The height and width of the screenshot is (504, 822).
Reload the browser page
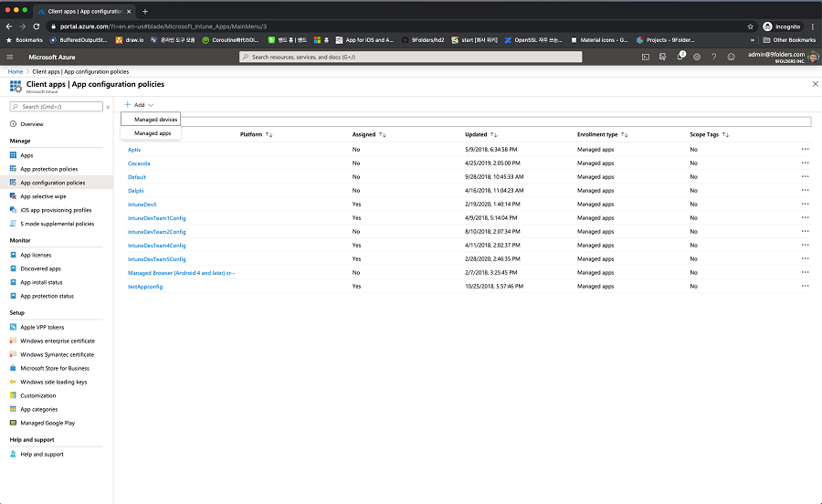click(x=37, y=26)
